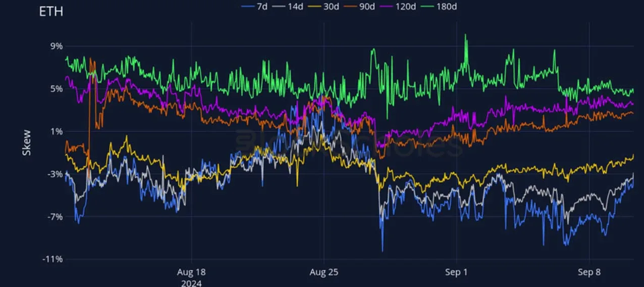
Task: Toggle the 90d legend entry
Action: [360, 7]
